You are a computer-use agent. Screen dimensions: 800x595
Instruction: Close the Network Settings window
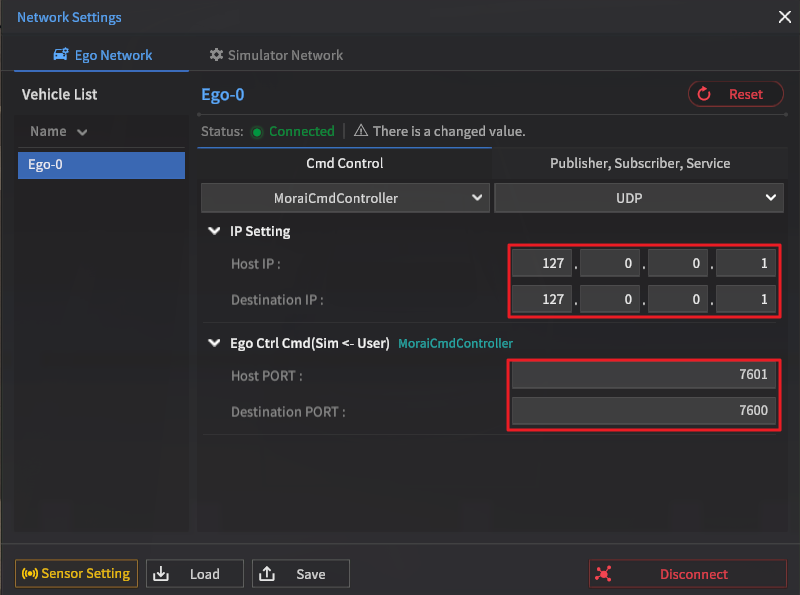(x=785, y=16)
